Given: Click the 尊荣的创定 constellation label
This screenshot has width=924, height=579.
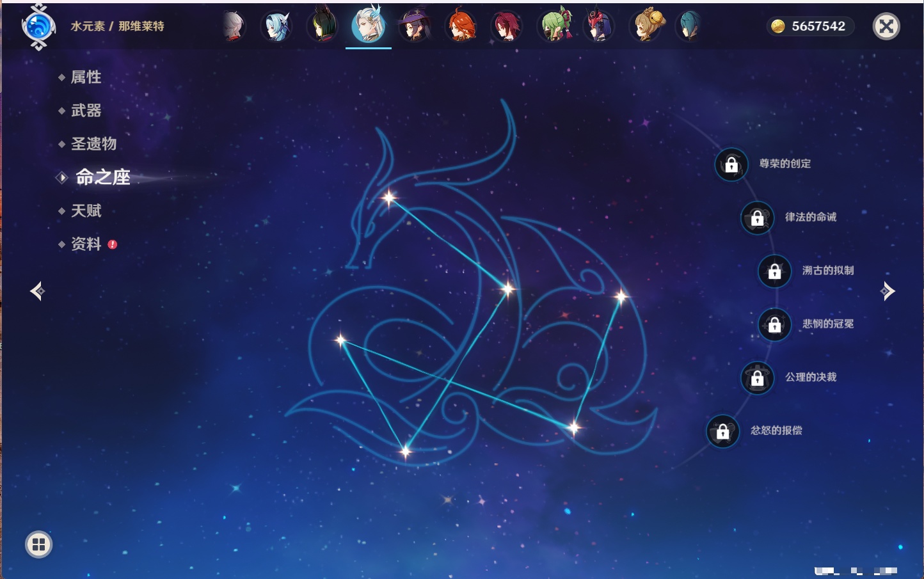Looking at the screenshot, I should tap(785, 164).
